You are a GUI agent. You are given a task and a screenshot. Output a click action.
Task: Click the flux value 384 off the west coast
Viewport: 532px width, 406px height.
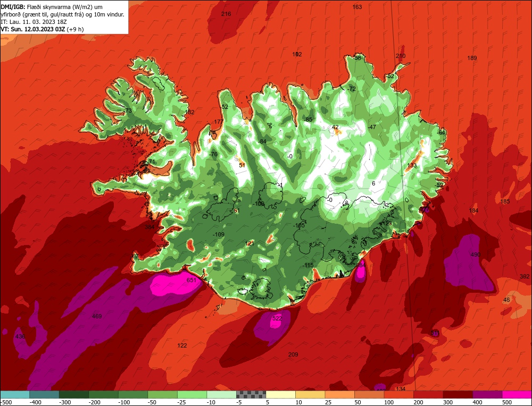[149, 227]
